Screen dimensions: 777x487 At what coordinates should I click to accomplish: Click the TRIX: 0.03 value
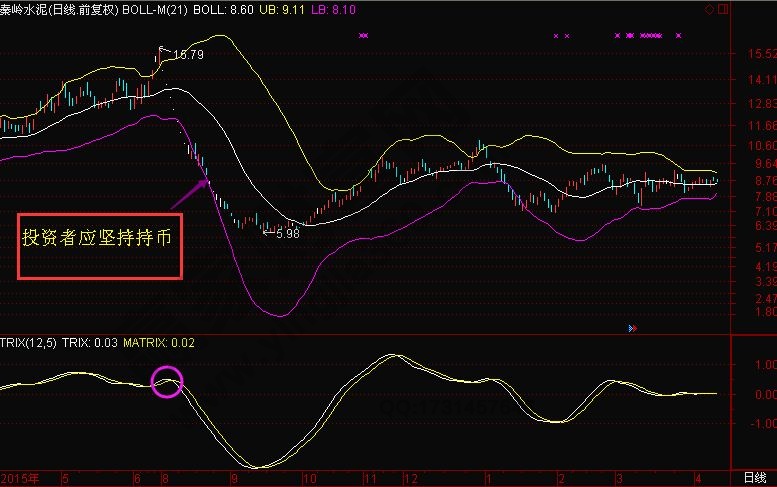pos(90,343)
